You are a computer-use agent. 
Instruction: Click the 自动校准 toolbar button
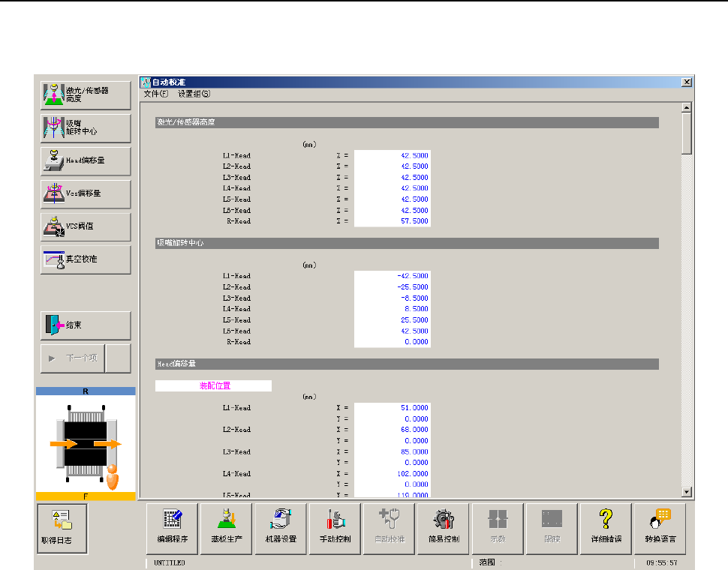389,529
